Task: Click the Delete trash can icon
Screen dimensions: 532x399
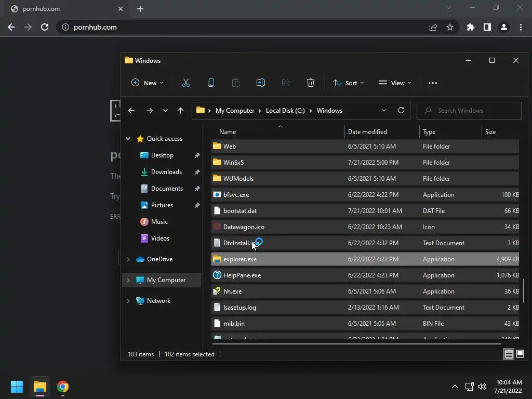Action: [x=311, y=83]
